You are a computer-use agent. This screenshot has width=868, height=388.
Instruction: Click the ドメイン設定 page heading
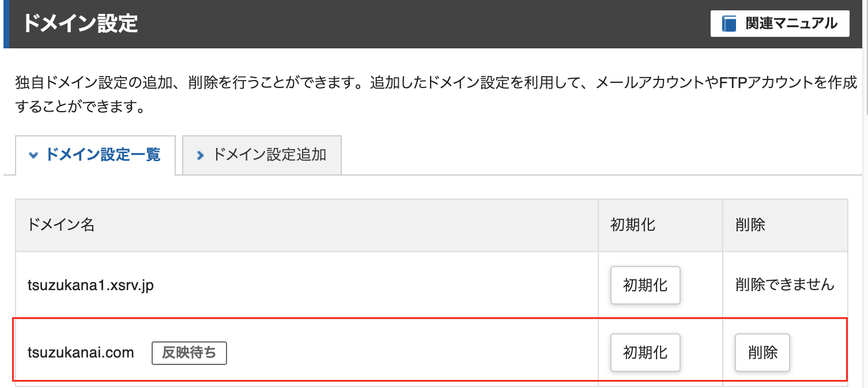[81, 24]
